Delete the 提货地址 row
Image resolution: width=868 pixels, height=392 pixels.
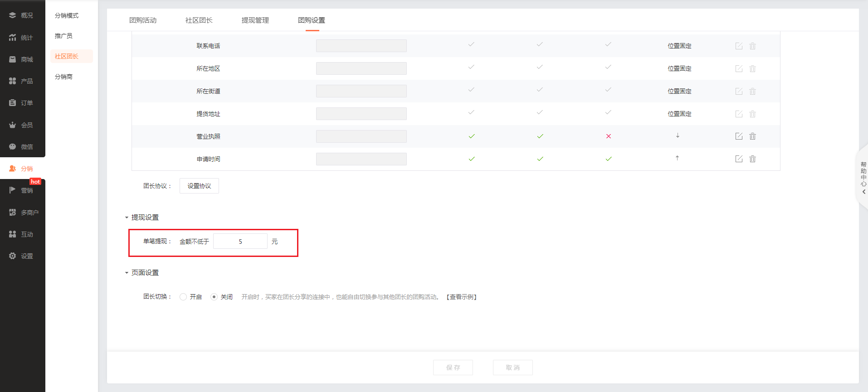click(x=752, y=114)
